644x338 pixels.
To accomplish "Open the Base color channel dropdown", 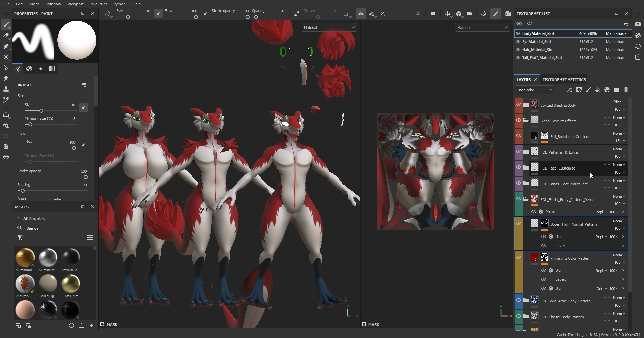I will (535, 90).
